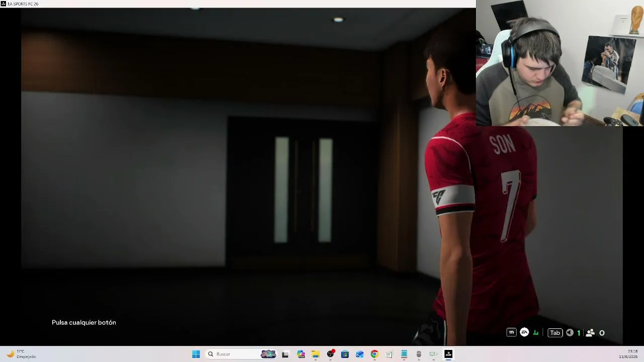Open Microsoft Store from the taskbar
The image size is (644, 362).
point(345,354)
